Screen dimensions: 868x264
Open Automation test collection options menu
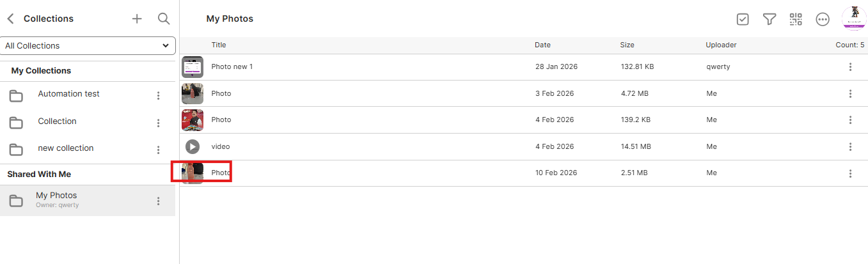pos(158,96)
